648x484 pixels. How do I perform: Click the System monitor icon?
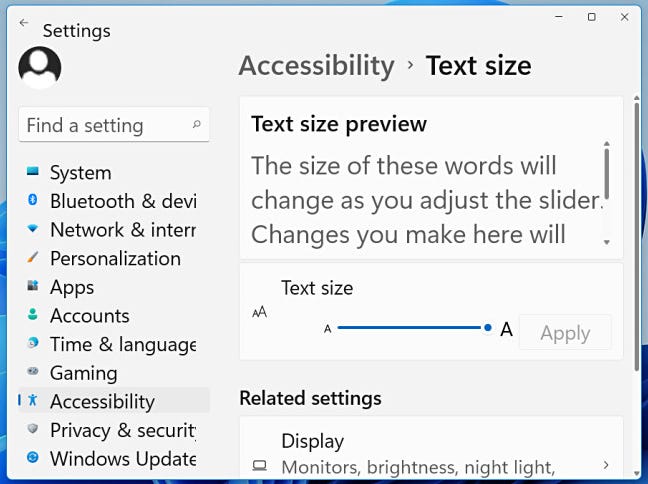click(x=33, y=173)
